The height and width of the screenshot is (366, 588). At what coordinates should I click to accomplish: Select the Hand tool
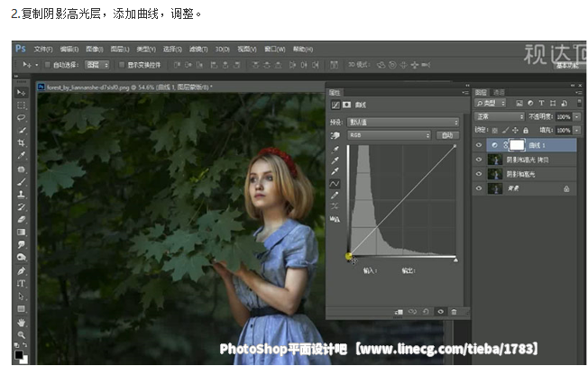coord(21,323)
